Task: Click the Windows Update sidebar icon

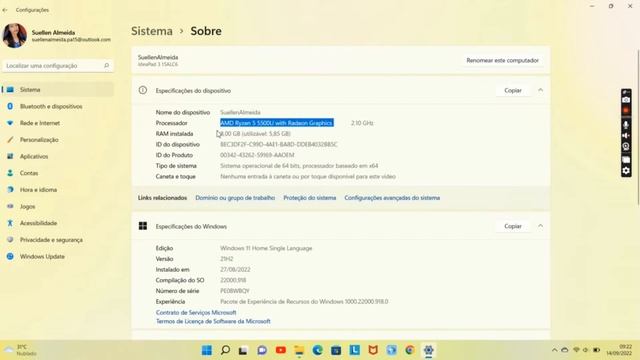Action: (x=10, y=256)
